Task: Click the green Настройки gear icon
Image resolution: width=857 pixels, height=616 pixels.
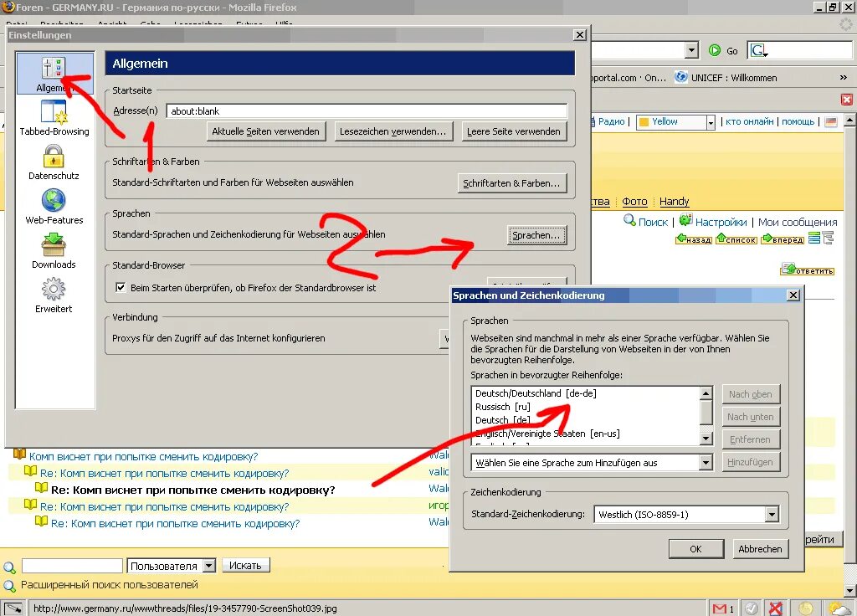Action: pyautogui.click(x=685, y=220)
